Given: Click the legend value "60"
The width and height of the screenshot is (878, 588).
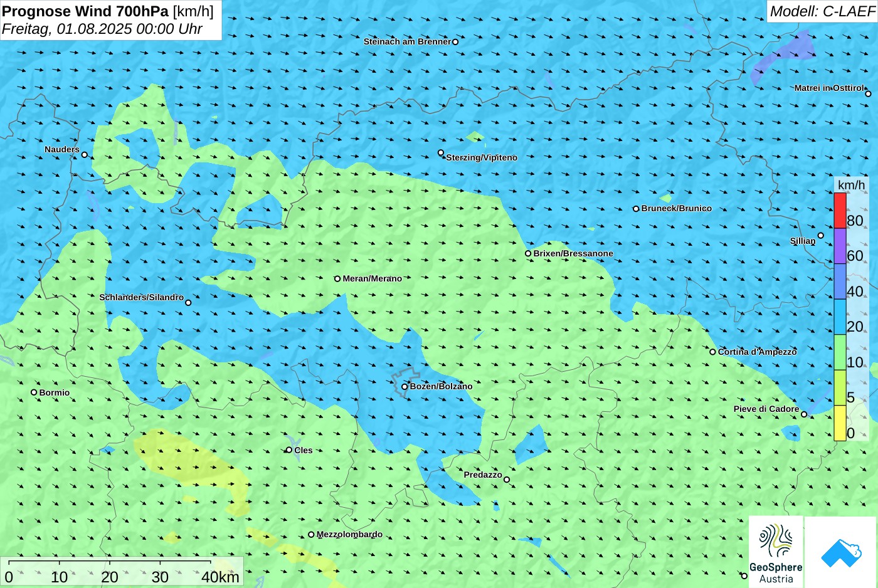Looking at the screenshot, I should coord(855,256).
